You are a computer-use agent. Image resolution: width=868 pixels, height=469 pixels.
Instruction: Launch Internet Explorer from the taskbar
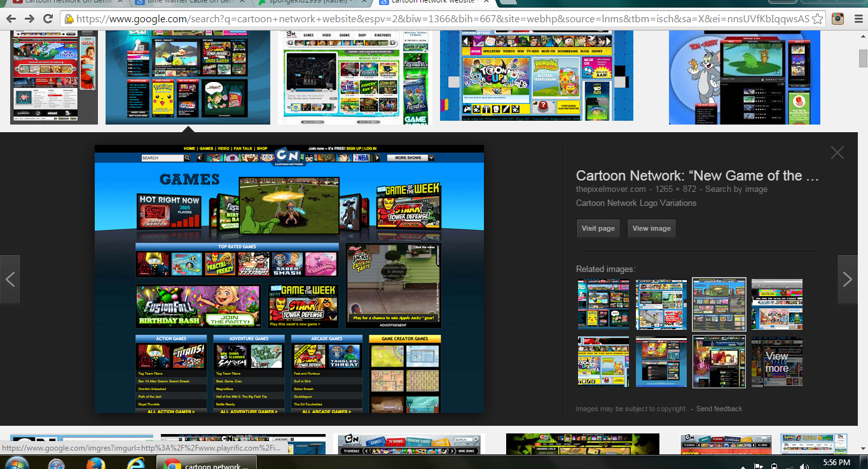click(135, 463)
